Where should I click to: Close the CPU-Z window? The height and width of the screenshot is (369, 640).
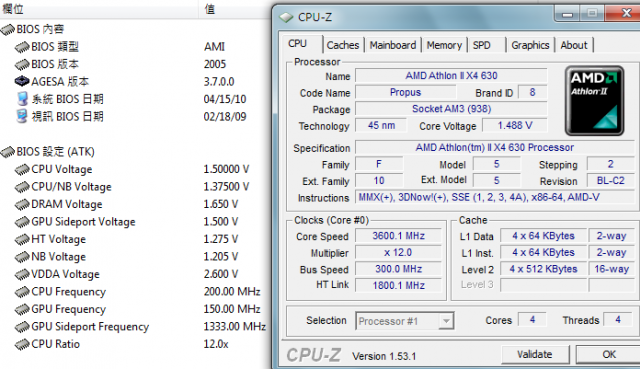(624, 13)
